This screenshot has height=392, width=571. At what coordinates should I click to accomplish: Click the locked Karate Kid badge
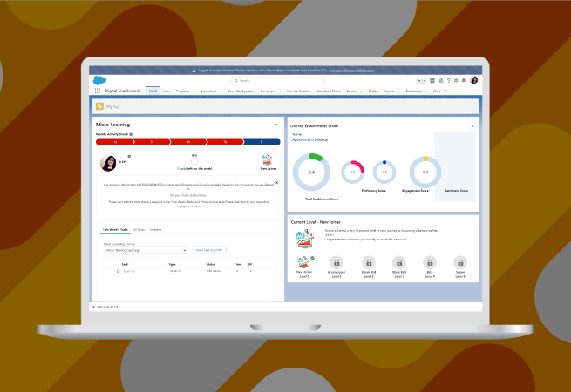(367, 262)
